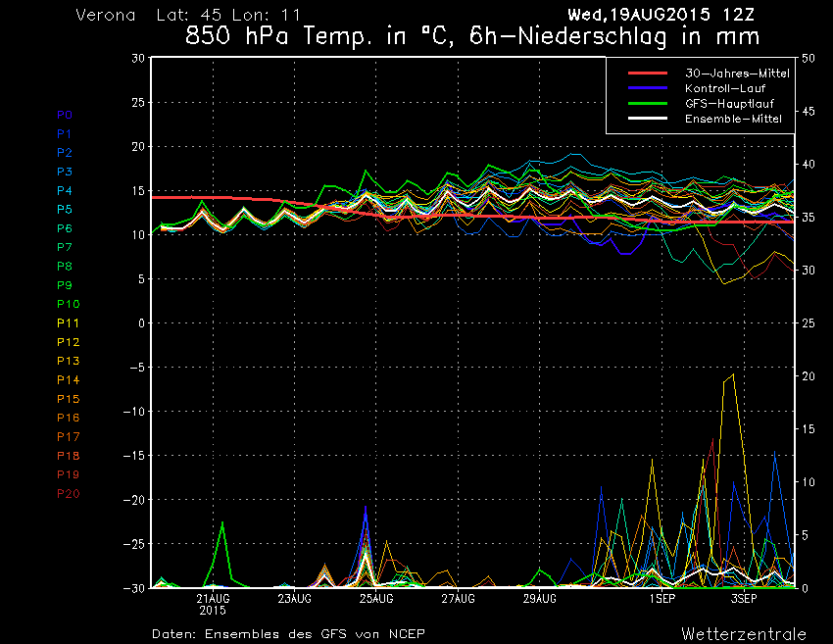Click the P6 ensemble label
Image resolution: width=833 pixels, height=644 pixels.
65,228
